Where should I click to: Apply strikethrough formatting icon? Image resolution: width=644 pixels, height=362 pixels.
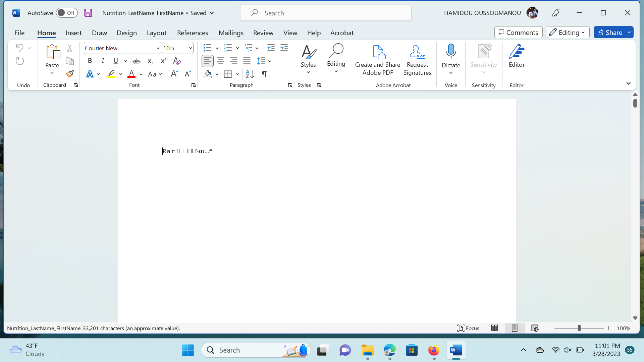point(136,61)
